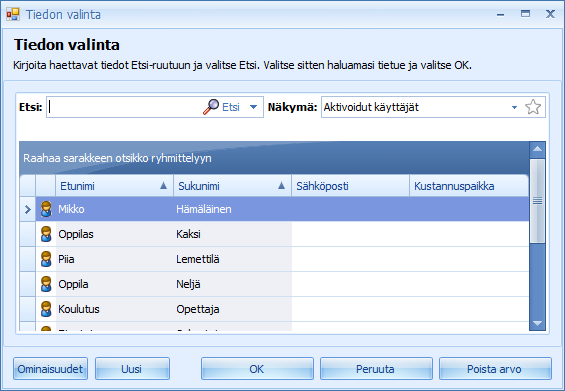The width and height of the screenshot is (565, 391).
Task: Minimize the Tiedon valinta window
Action: click(x=500, y=14)
